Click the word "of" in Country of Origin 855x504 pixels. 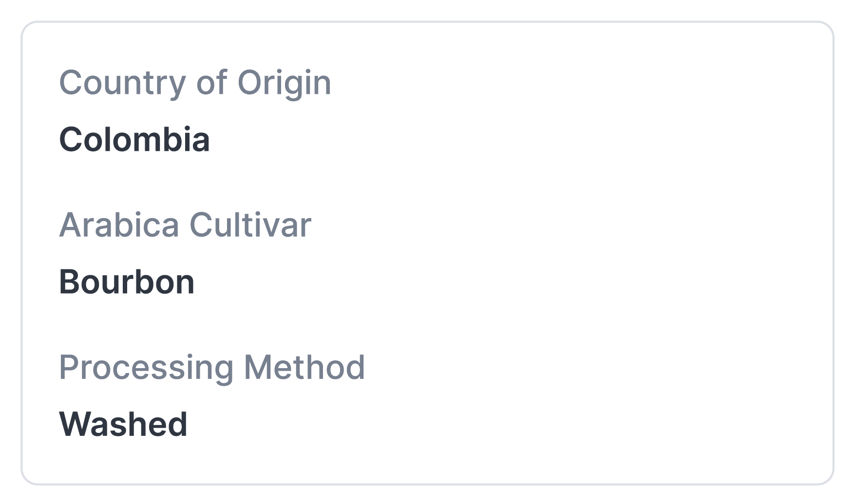coord(211,83)
